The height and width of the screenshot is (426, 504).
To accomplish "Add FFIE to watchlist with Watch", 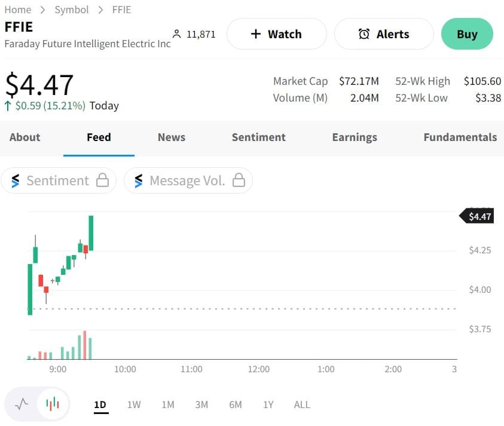I will 276,34.
